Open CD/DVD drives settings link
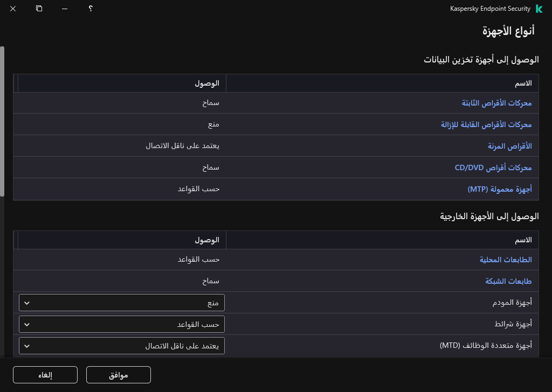This screenshot has height=392, width=552. point(493,167)
